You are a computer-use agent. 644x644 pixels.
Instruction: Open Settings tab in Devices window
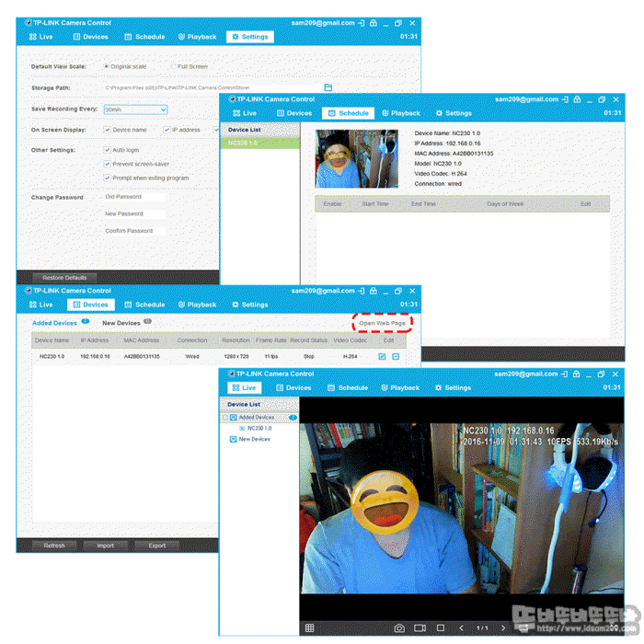249,305
